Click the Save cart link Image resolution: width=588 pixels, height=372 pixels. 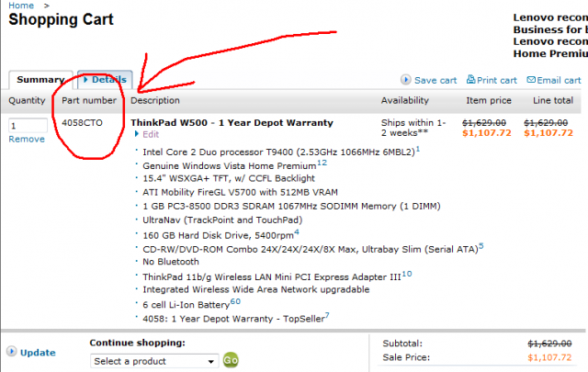point(435,80)
